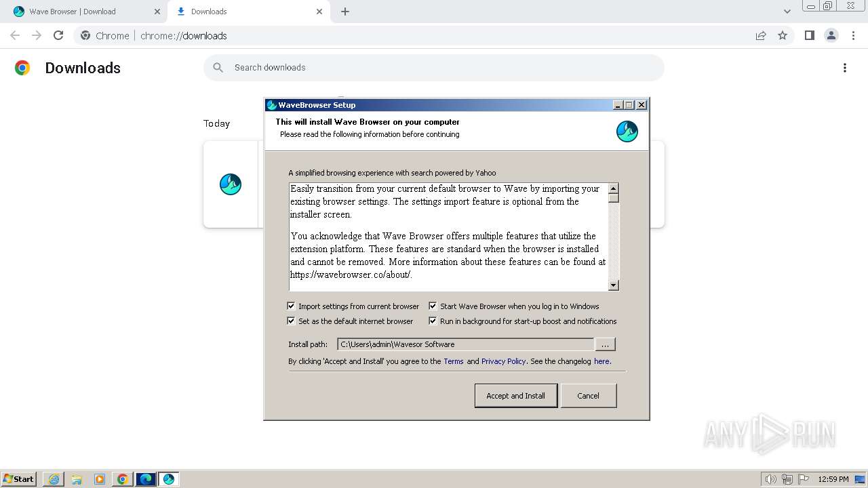Open the Chrome side panel
This screenshot has width=868, height=488.
coord(809,35)
